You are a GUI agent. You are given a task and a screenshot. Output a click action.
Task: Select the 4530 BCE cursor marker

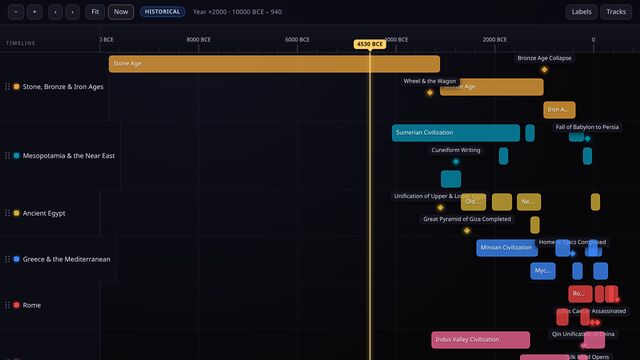(370, 44)
